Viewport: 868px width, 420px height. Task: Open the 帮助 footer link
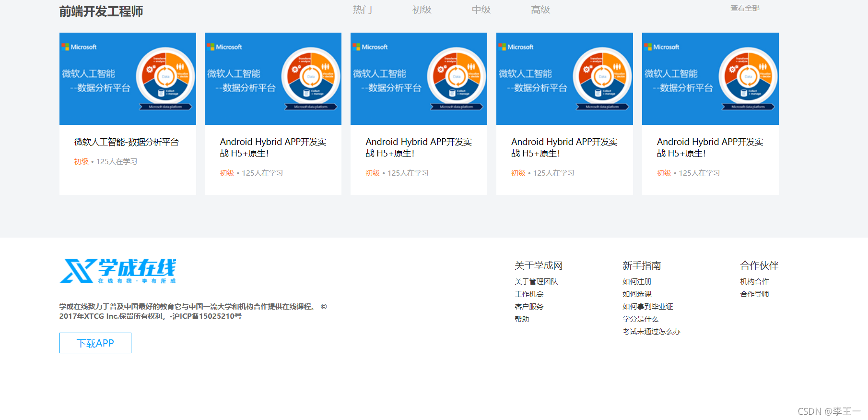[x=522, y=319]
